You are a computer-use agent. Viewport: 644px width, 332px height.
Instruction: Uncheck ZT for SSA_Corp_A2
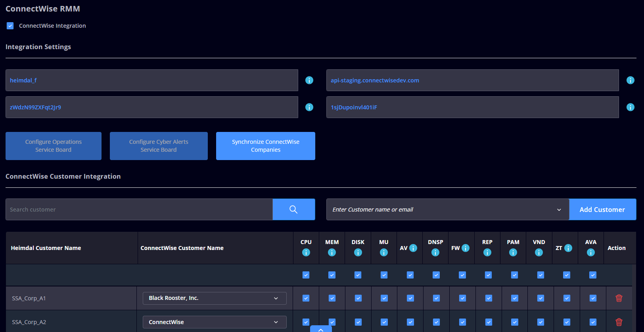pos(567,322)
